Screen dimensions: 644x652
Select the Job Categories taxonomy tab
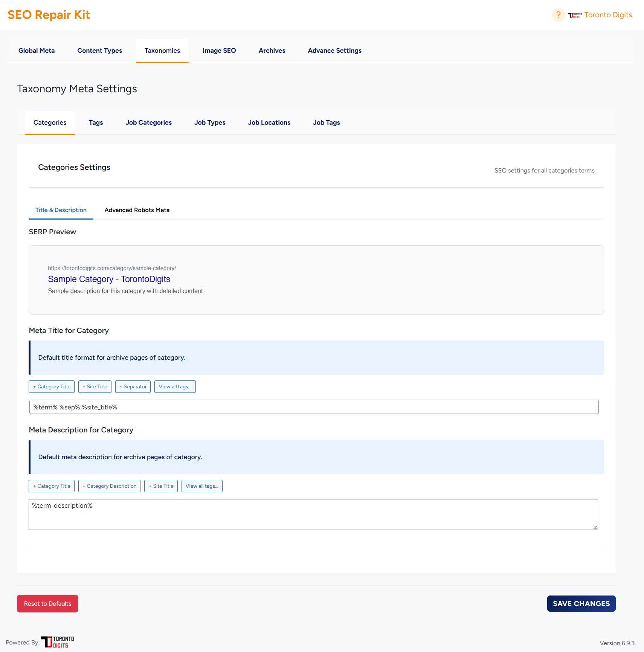[148, 122]
